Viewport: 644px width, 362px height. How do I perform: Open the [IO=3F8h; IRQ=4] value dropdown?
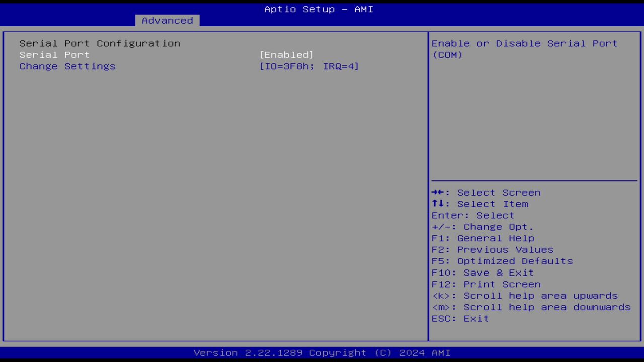(309, 66)
